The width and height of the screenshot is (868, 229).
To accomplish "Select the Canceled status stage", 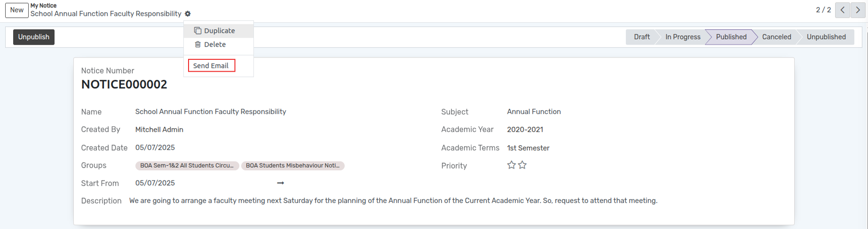I will (776, 37).
